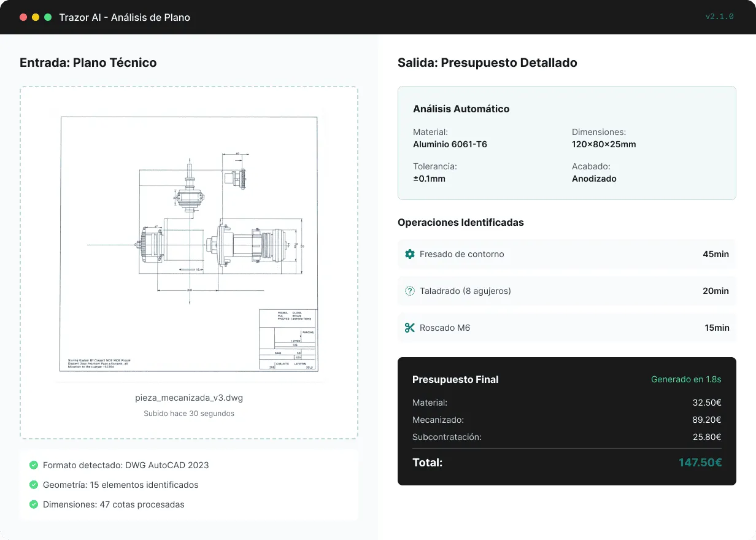Image resolution: width=756 pixels, height=540 pixels.
Task: Click the gear icon beside Fresado de contorno
Action: [x=410, y=254]
